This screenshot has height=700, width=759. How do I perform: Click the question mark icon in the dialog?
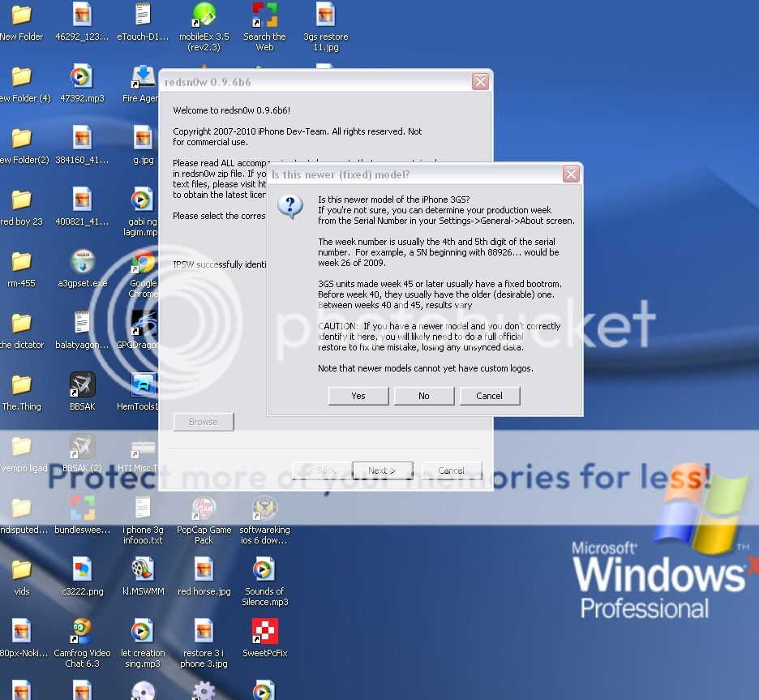[x=290, y=207]
